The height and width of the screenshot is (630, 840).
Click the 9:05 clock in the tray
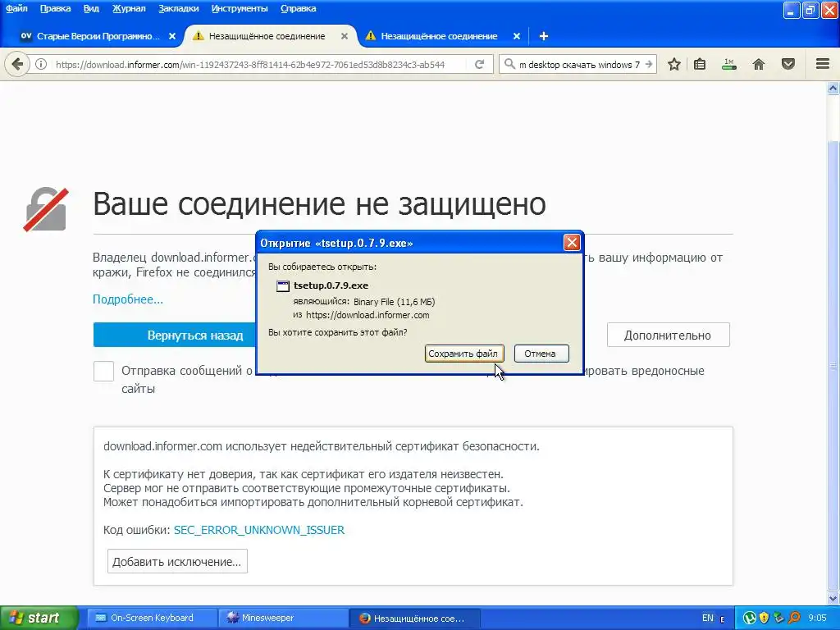[x=818, y=618]
